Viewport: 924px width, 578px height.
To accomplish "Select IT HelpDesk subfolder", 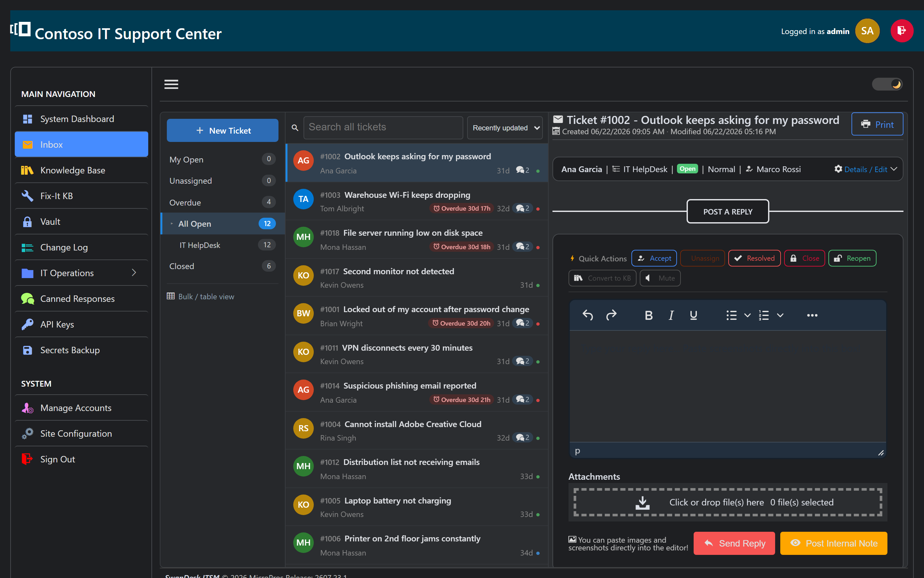I will (223, 245).
